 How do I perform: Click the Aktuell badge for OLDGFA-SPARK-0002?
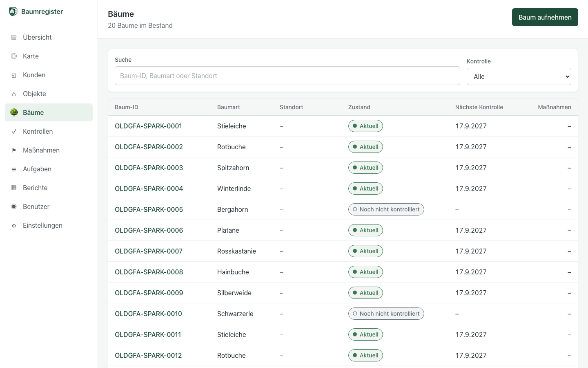pos(365,147)
